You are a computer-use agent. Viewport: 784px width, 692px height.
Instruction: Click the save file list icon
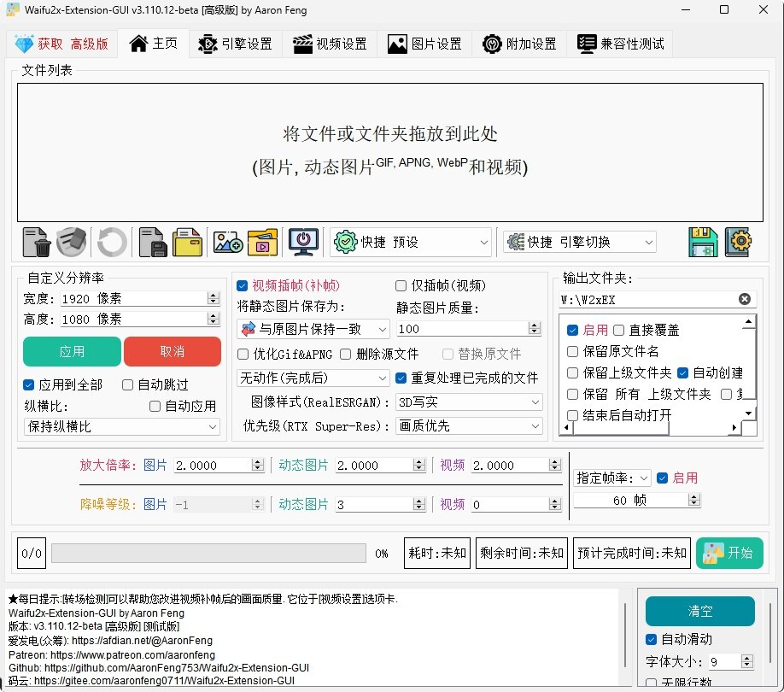click(x=153, y=242)
